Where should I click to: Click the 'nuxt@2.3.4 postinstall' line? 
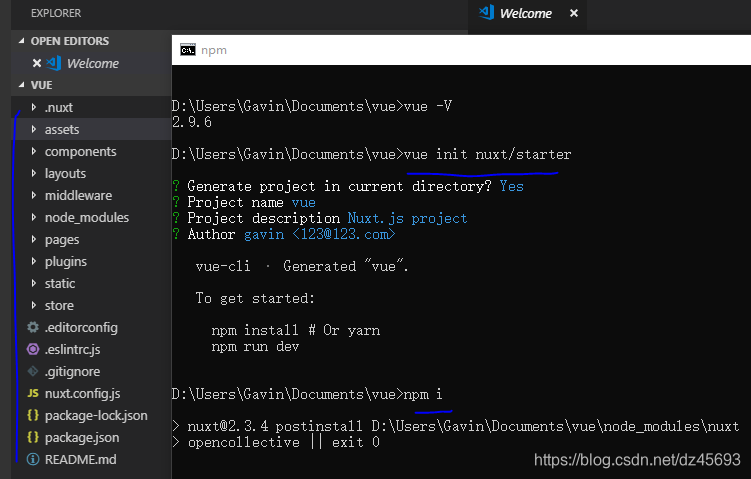[456, 426]
